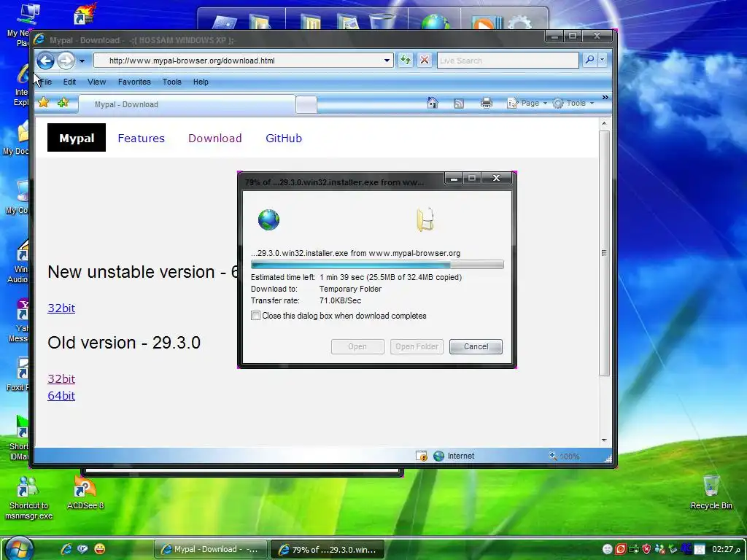Open the Edit menu
The height and width of the screenshot is (560, 747).
click(x=69, y=82)
